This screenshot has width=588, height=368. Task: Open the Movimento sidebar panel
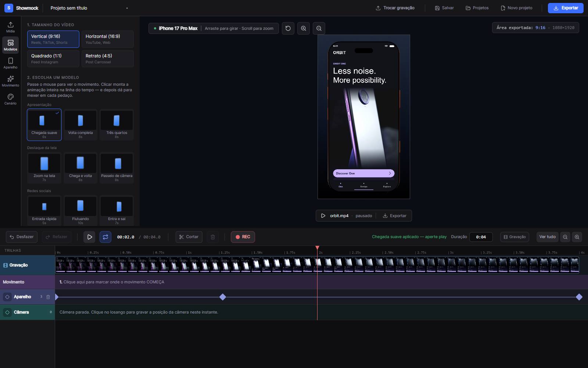(10, 81)
